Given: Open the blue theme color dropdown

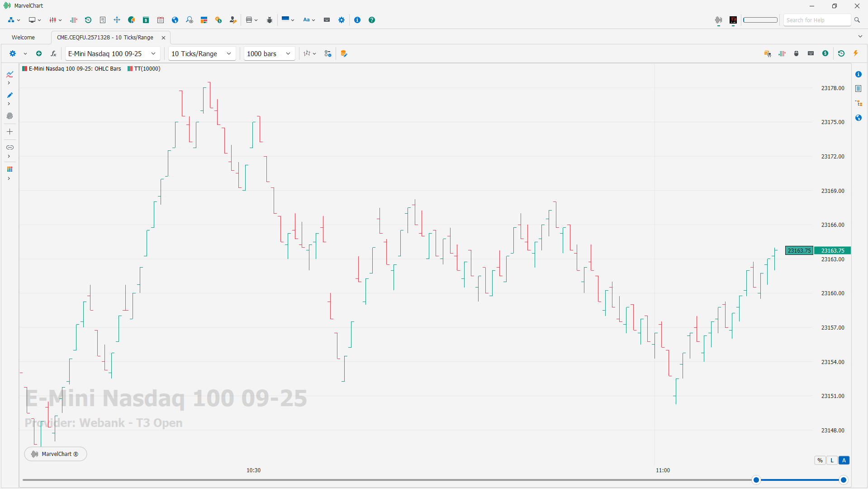Looking at the screenshot, I should 288,19.
